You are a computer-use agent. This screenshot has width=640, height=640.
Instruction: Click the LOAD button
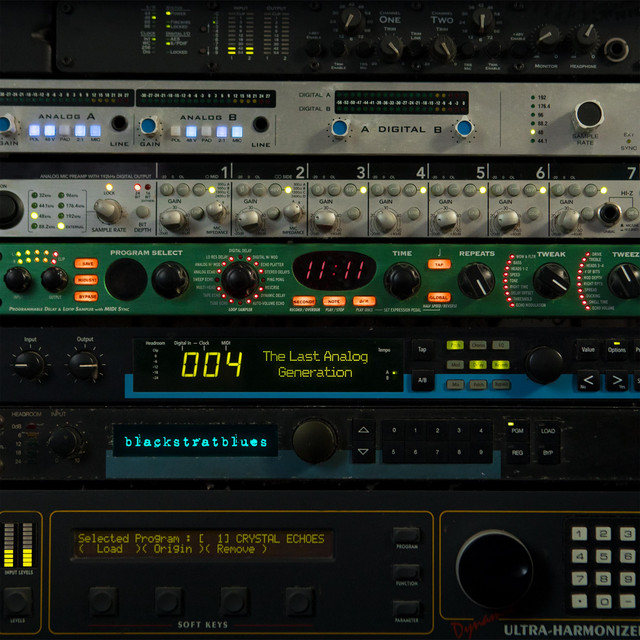(x=548, y=431)
